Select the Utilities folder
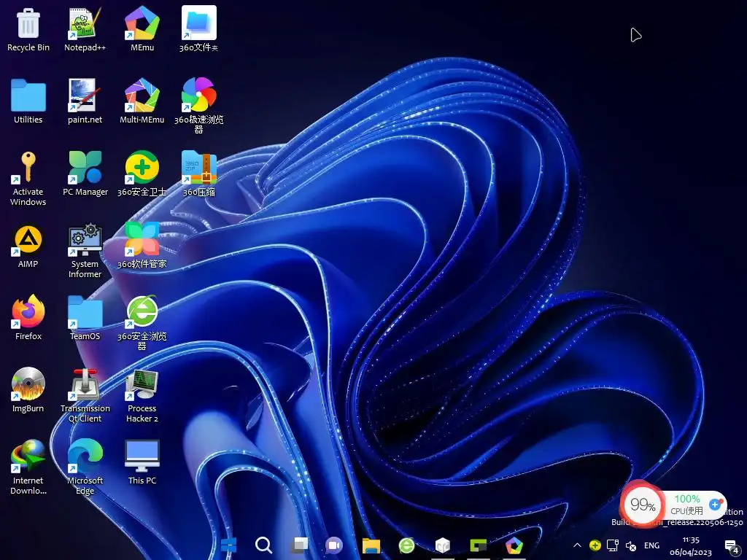The height and width of the screenshot is (560, 747). click(28, 101)
